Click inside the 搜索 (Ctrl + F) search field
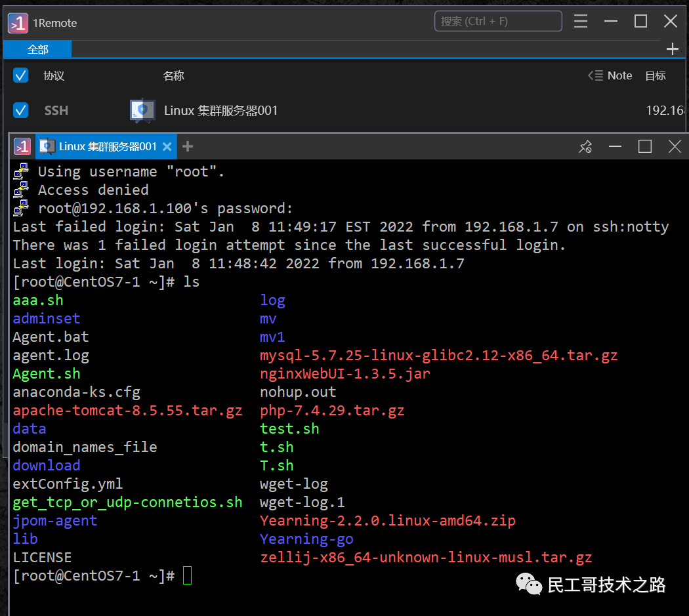This screenshot has width=689, height=616. coord(498,21)
